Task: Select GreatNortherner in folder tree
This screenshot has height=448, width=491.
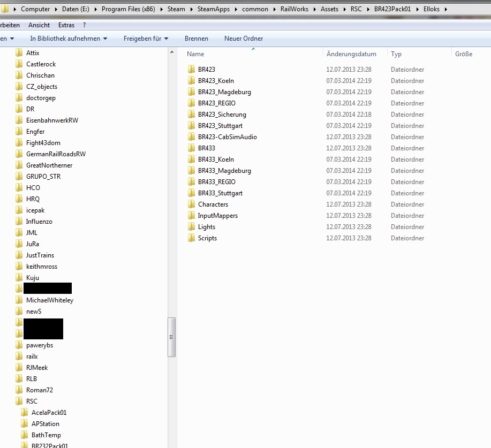Action: click(49, 165)
